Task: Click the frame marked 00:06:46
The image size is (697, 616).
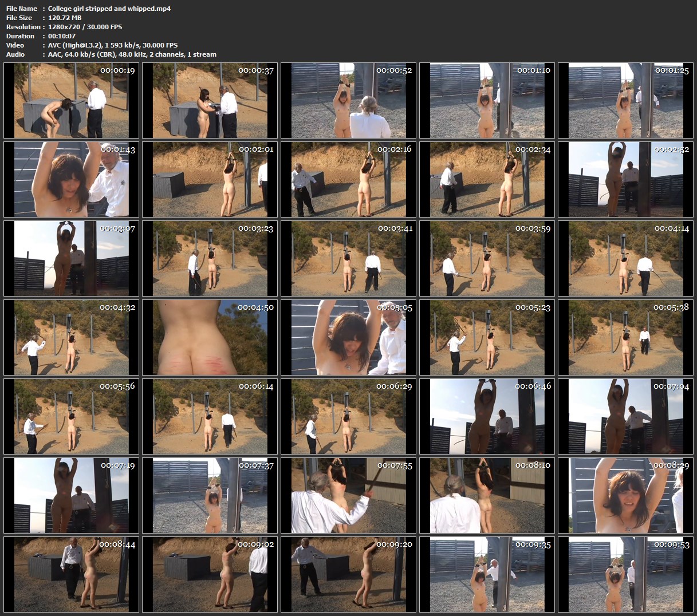Action: (x=487, y=417)
